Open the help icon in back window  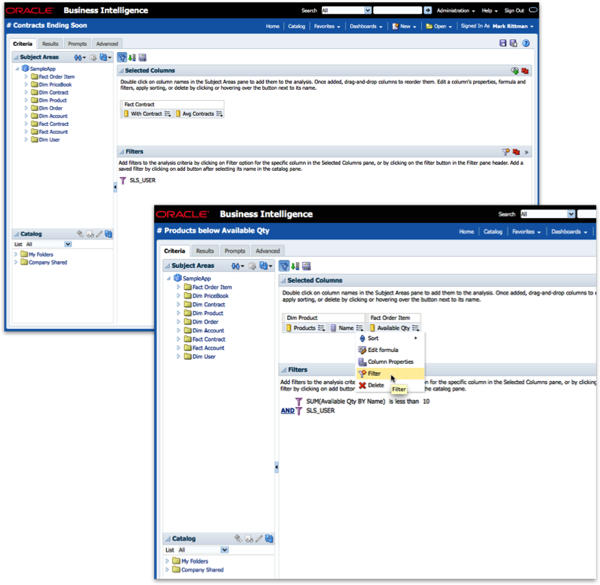point(526,43)
